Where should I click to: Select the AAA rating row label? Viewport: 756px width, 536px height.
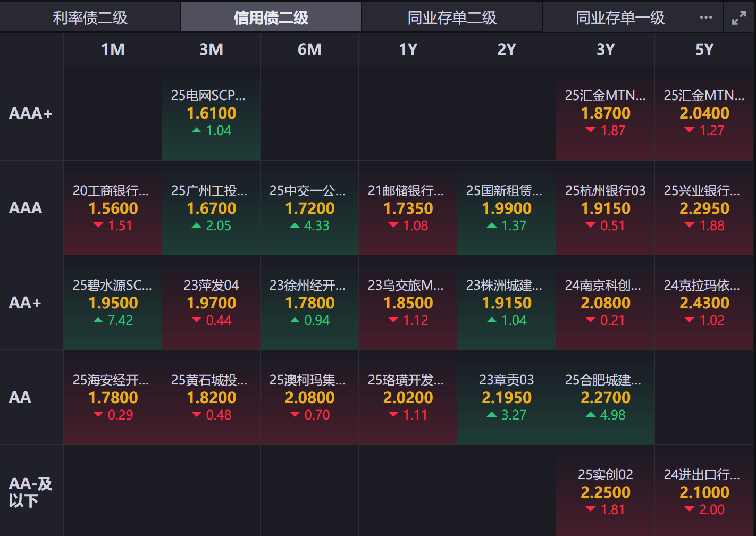click(26, 208)
